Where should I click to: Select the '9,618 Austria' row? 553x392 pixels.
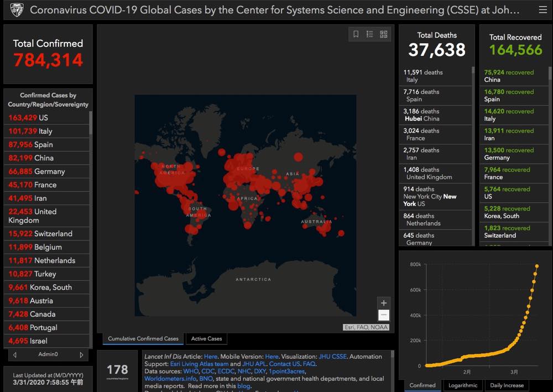pyautogui.click(x=46, y=301)
